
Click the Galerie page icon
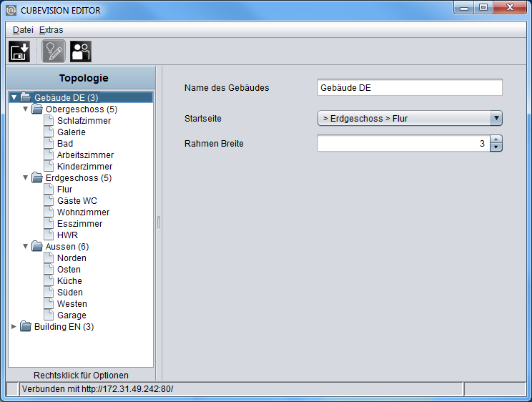point(49,132)
